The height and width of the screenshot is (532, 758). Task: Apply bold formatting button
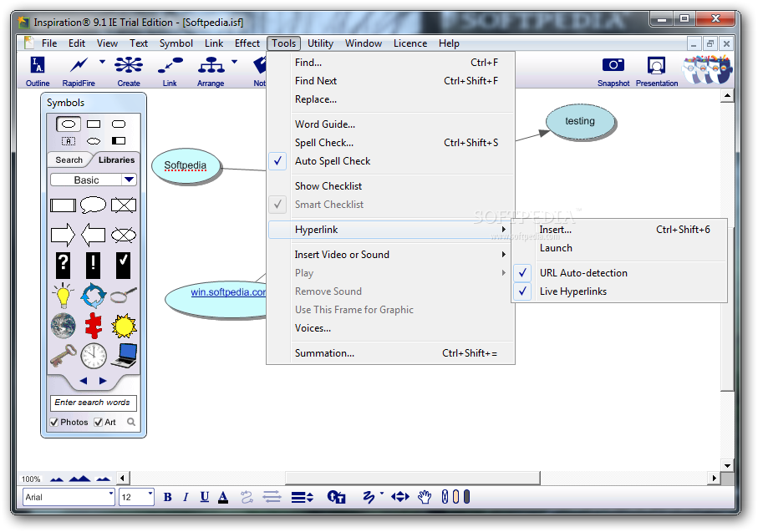click(x=168, y=497)
